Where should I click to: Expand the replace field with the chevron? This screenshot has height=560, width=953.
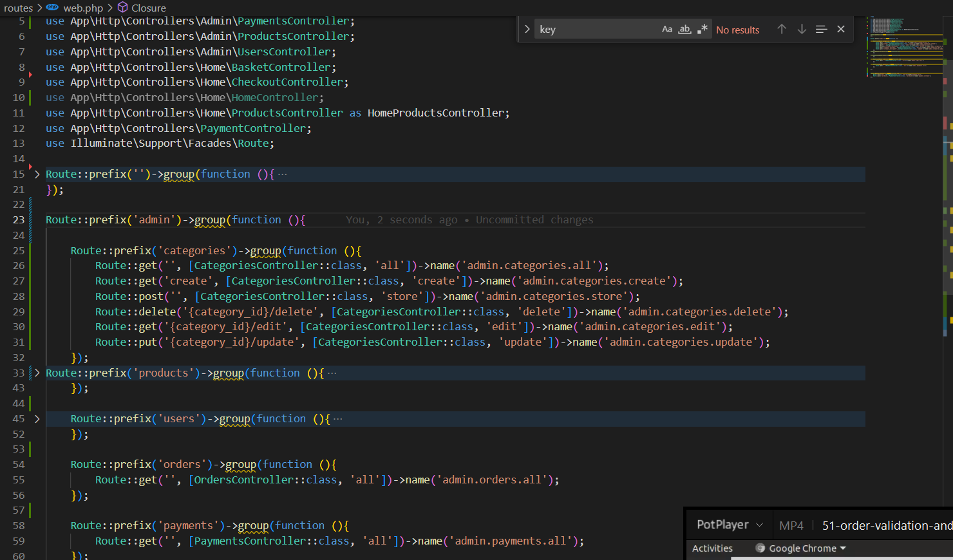pyautogui.click(x=527, y=30)
